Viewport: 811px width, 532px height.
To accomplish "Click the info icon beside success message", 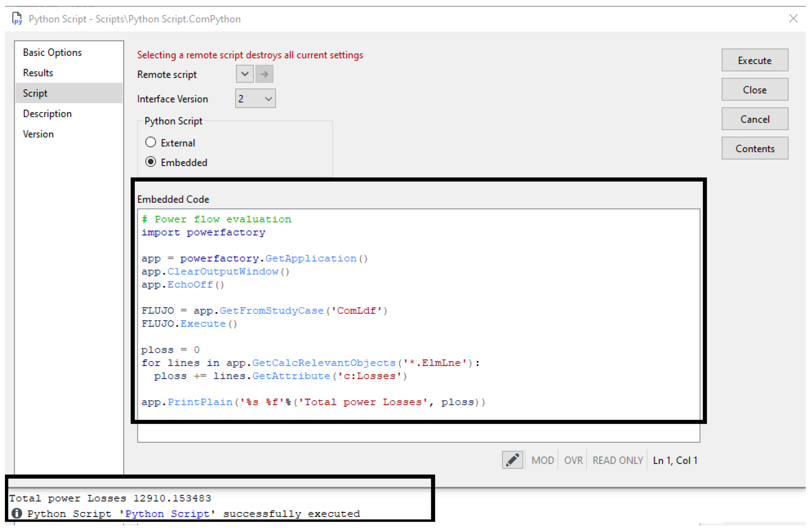I will pos(16,513).
